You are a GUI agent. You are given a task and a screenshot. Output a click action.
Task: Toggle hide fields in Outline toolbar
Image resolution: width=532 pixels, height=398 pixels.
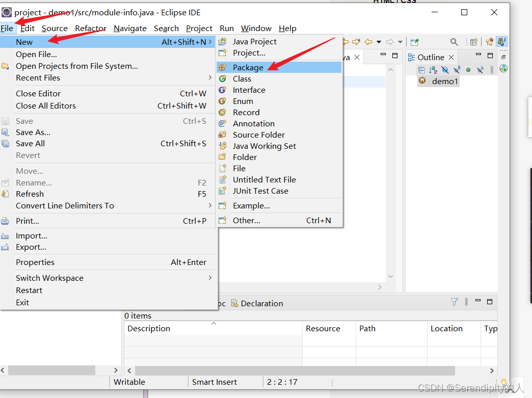(445, 70)
